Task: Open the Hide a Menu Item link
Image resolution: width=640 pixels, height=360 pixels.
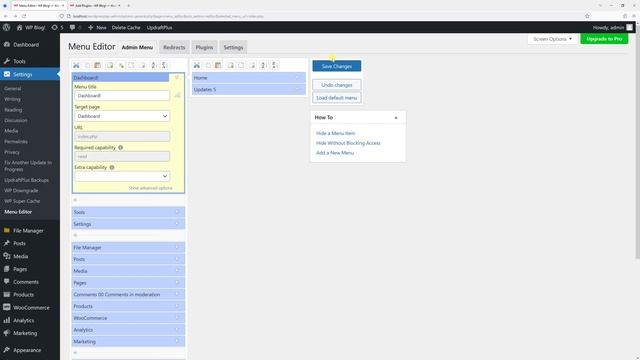Action: pos(336,133)
